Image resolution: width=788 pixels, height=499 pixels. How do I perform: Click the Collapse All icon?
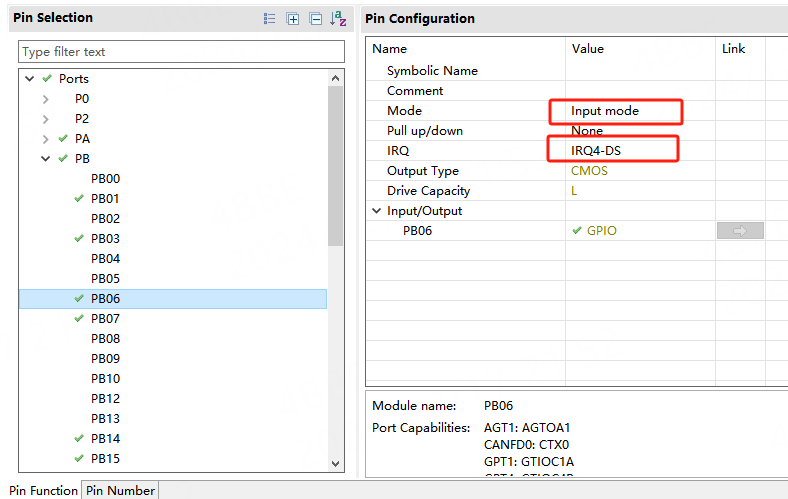pyautogui.click(x=315, y=19)
